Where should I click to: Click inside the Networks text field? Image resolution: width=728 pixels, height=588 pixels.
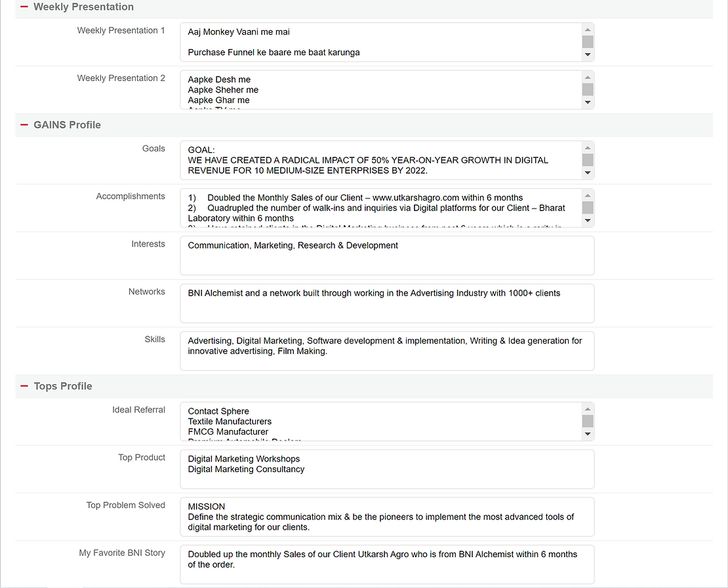point(387,304)
